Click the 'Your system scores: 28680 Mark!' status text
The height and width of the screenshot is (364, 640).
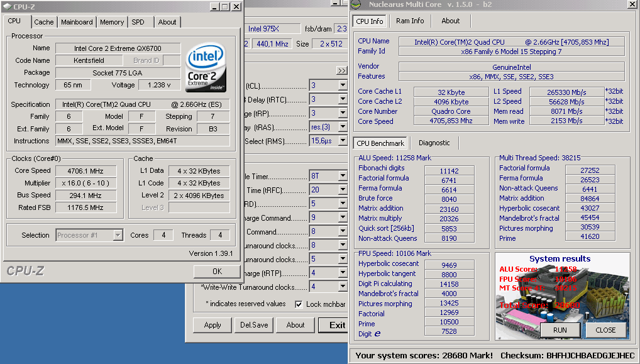pyautogui.click(x=424, y=355)
